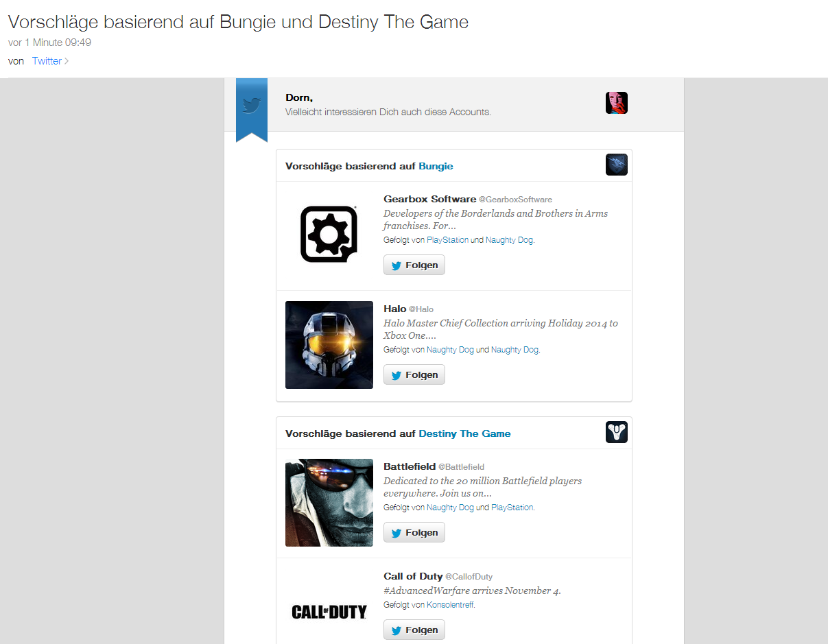
Task: Open Naughty Dog link under Gearbox Software
Action: pos(510,240)
